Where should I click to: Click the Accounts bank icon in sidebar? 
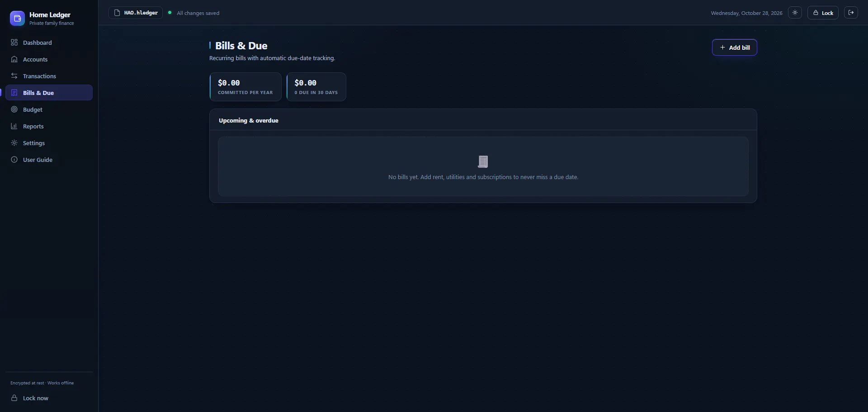coord(14,59)
